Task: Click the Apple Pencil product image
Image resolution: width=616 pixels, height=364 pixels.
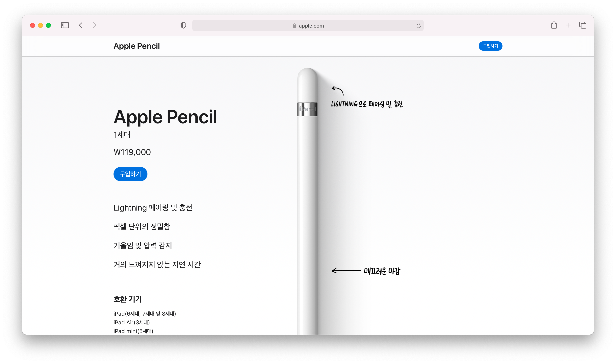Action: (307, 201)
